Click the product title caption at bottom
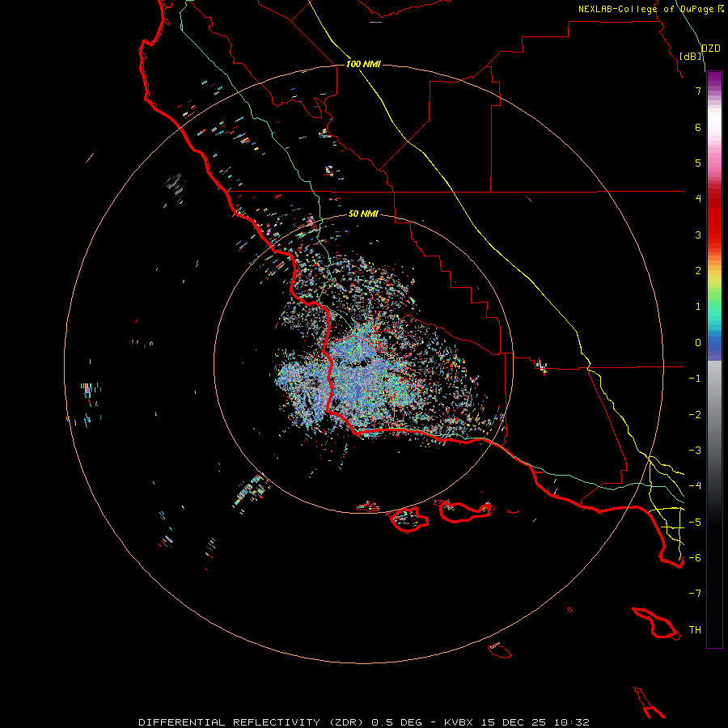Viewport: 728px width, 728px height. pyautogui.click(x=364, y=722)
